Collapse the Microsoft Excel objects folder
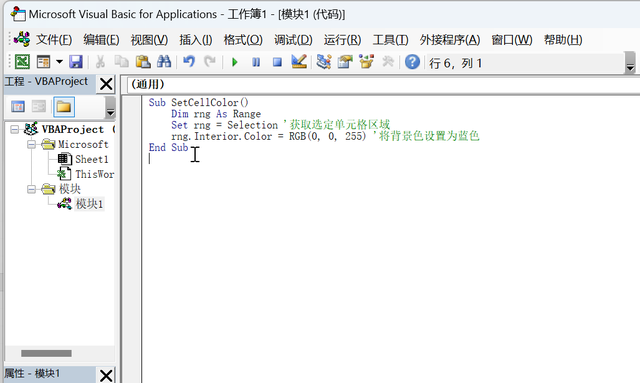The height and width of the screenshot is (383, 640). pyautogui.click(x=31, y=144)
